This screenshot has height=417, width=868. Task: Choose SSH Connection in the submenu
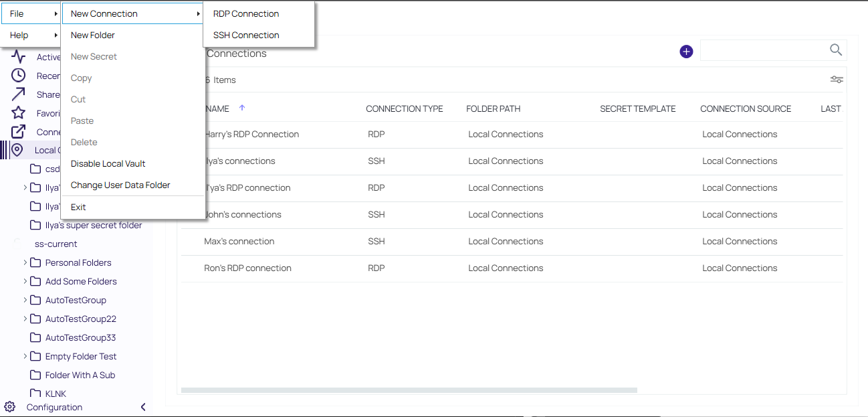[246, 35]
